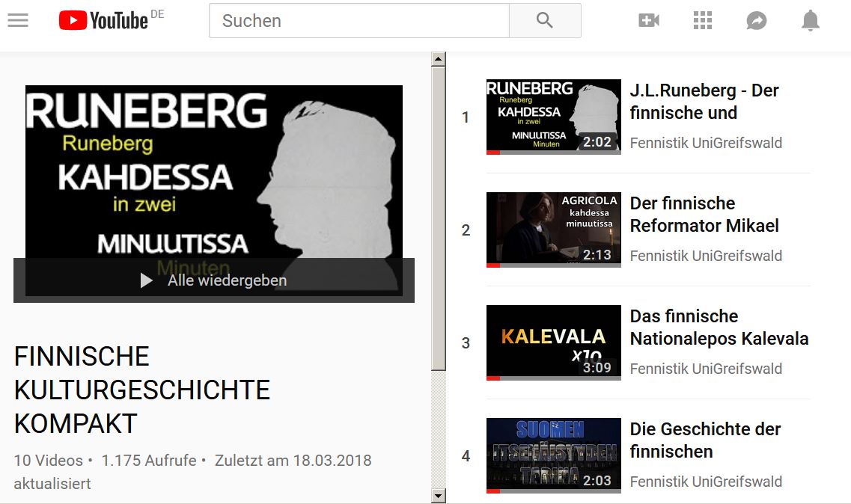The width and height of the screenshot is (851, 504).
Task: Open the share messages icon
Action: coord(757,21)
